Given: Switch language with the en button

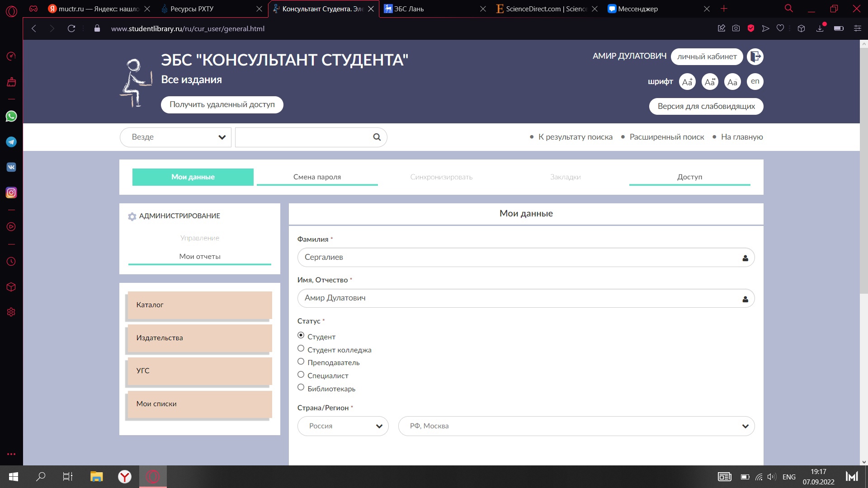Looking at the screenshot, I should coord(755,81).
